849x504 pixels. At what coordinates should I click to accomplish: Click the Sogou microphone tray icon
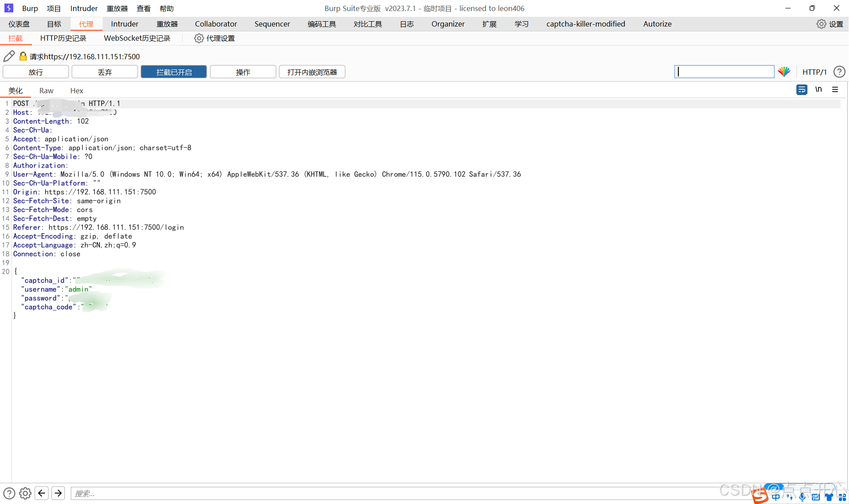[802, 497]
